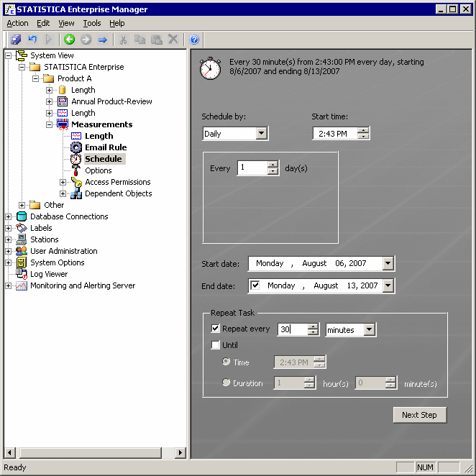Expand the Other folder node
Screen dimensions: 476x476
[x=22, y=205]
